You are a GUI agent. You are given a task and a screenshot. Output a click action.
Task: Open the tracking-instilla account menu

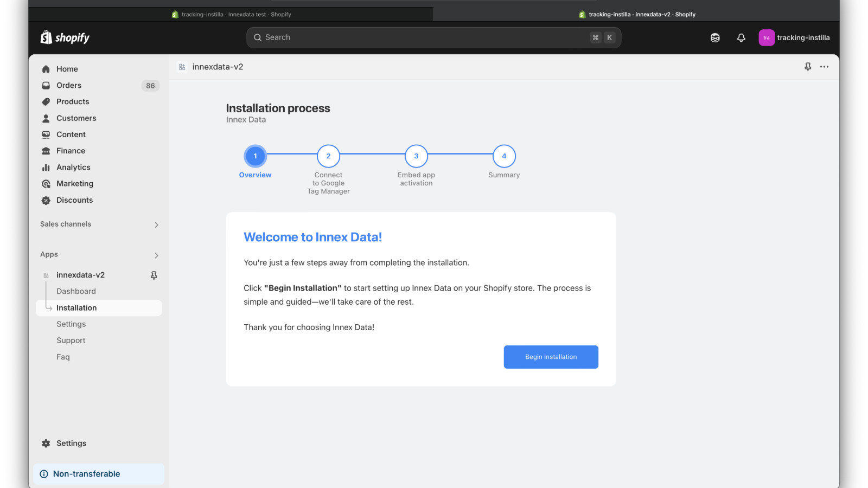(x=794, y=38)
